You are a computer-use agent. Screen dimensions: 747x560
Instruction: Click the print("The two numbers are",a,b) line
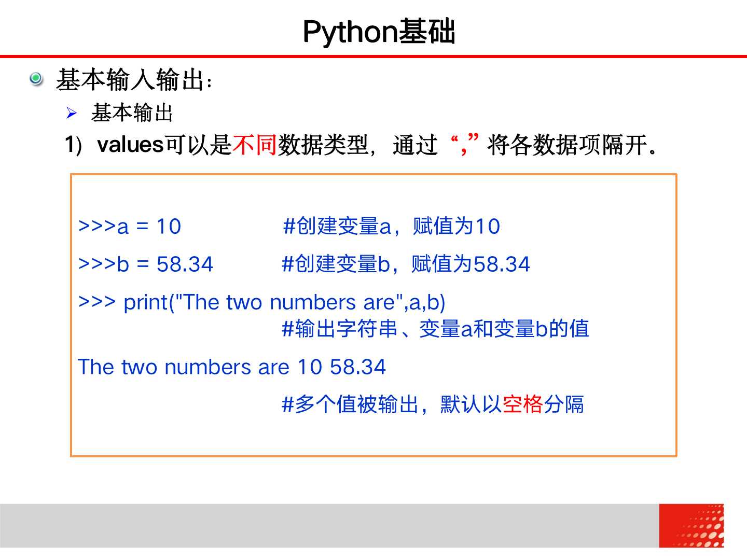(x=262, y=302)
